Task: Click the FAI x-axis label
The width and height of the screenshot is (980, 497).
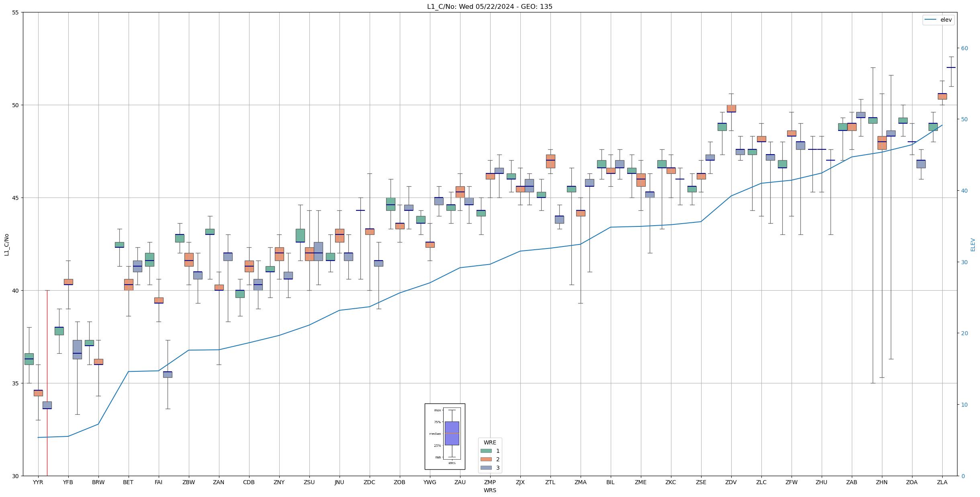Action: click(159, 482)
